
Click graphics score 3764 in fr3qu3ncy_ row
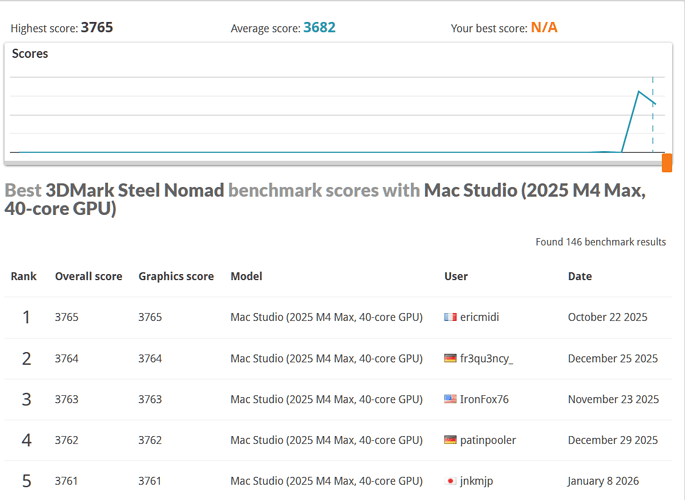(150, 359)
